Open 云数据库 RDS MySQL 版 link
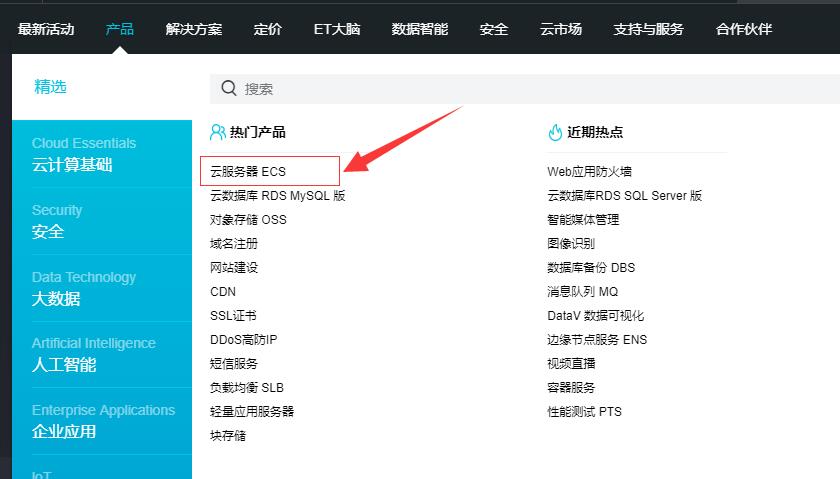 [278, 196]
